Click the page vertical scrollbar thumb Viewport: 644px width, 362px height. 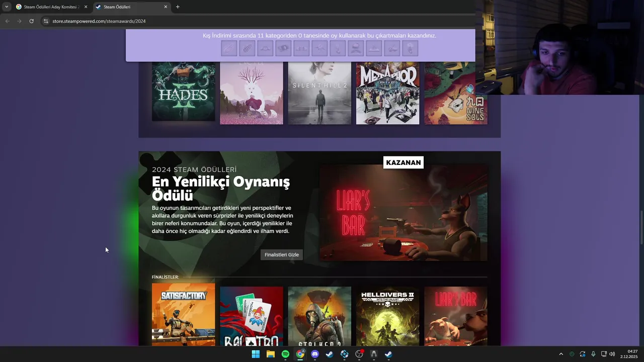(x=641, y=226)
